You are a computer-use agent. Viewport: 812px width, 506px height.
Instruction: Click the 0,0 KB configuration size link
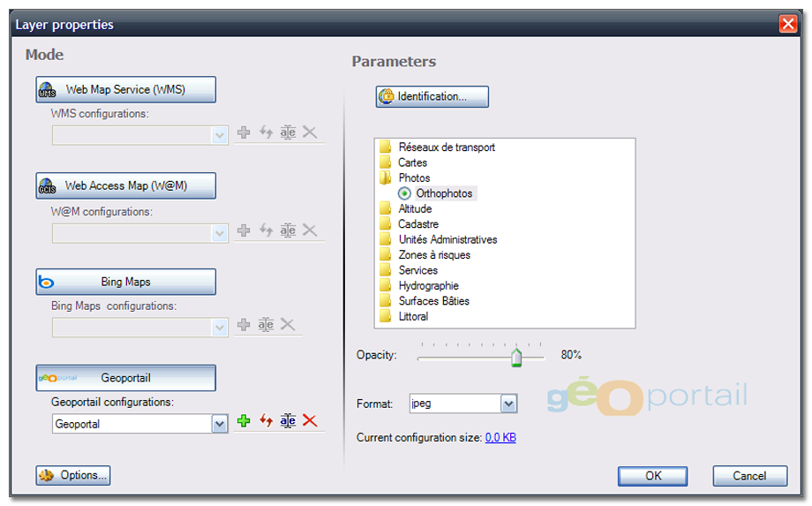pyautogui.click(x=500, y=437)
